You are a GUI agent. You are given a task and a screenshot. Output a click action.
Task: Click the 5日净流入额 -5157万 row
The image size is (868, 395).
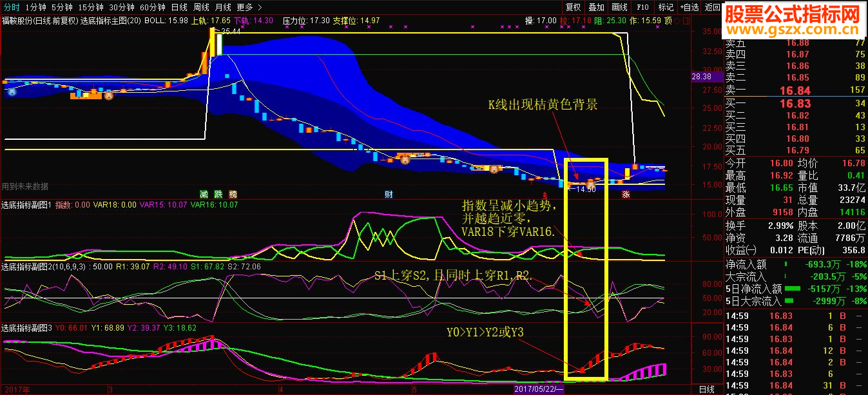click(x=795, y=288)
